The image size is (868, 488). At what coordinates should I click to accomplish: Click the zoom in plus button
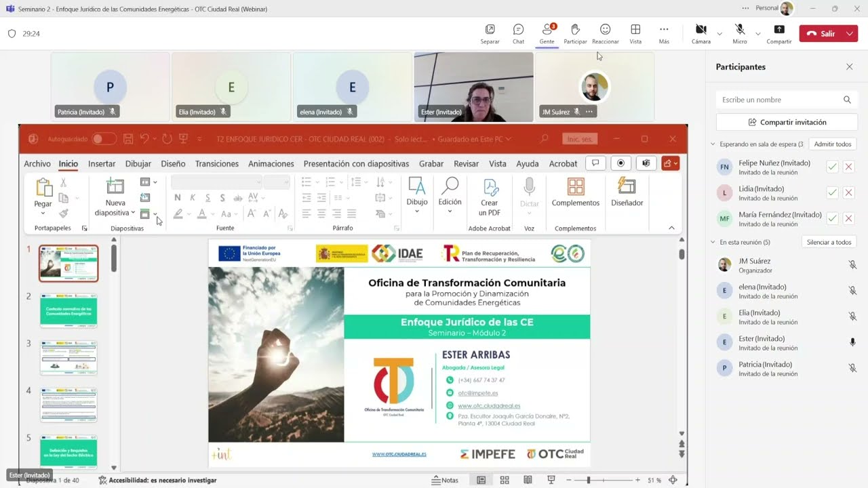click(638, 480)
